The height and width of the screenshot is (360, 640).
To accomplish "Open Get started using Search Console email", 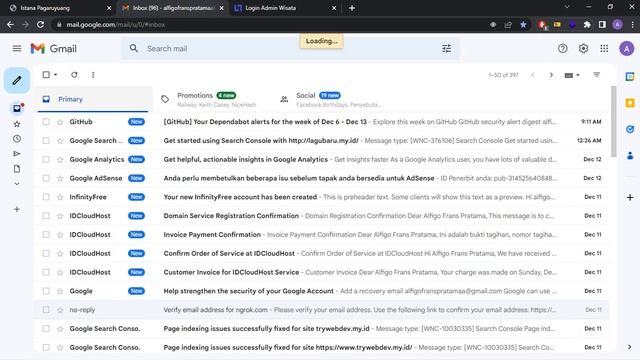I will (321, 140).
